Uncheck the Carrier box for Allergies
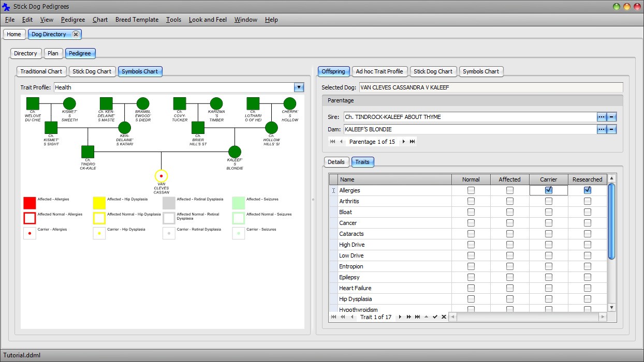Viewport: 644px width, 362px height. point(548,190)
